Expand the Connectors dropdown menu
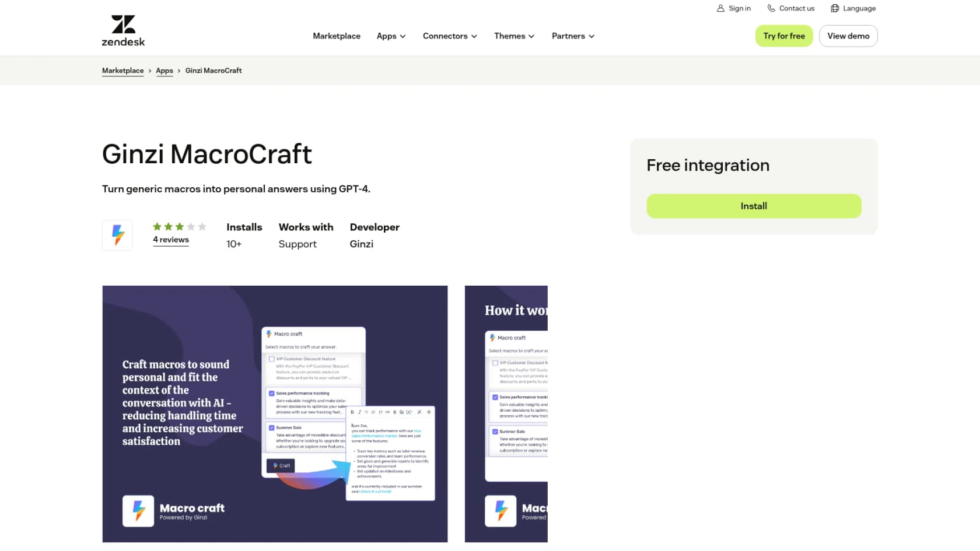The image size is (980, 551). click(450, 36)
